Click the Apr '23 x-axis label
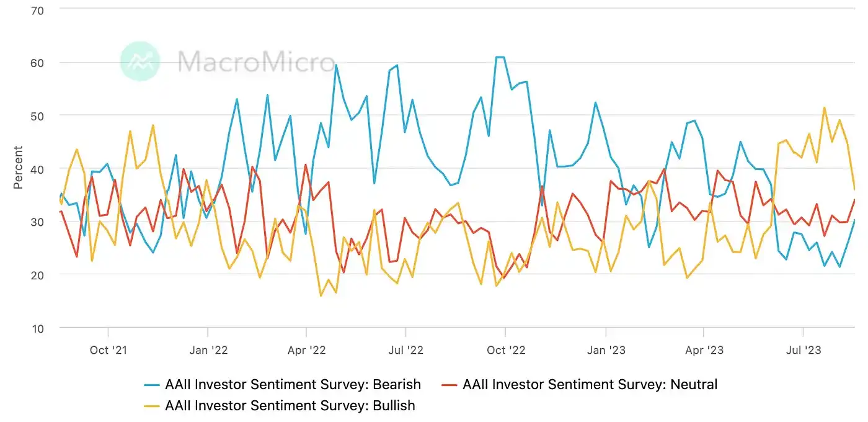 click(704, 350)
